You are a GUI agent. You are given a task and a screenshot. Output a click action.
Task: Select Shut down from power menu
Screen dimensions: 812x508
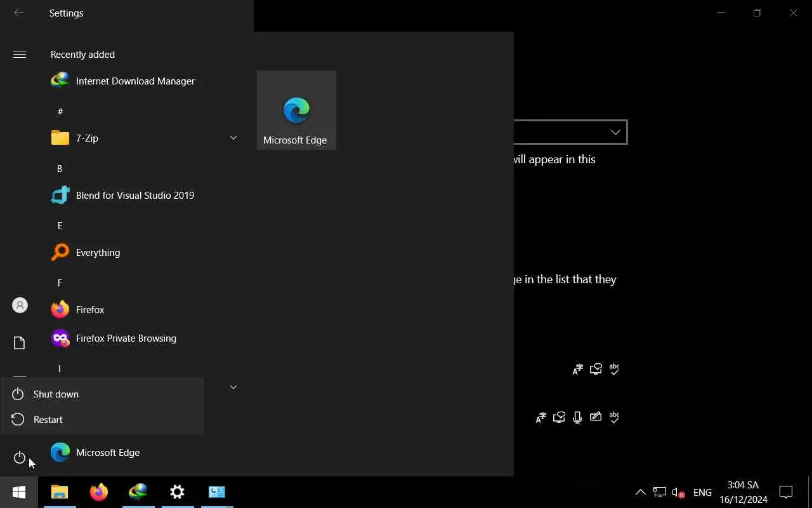pos(103,394)
